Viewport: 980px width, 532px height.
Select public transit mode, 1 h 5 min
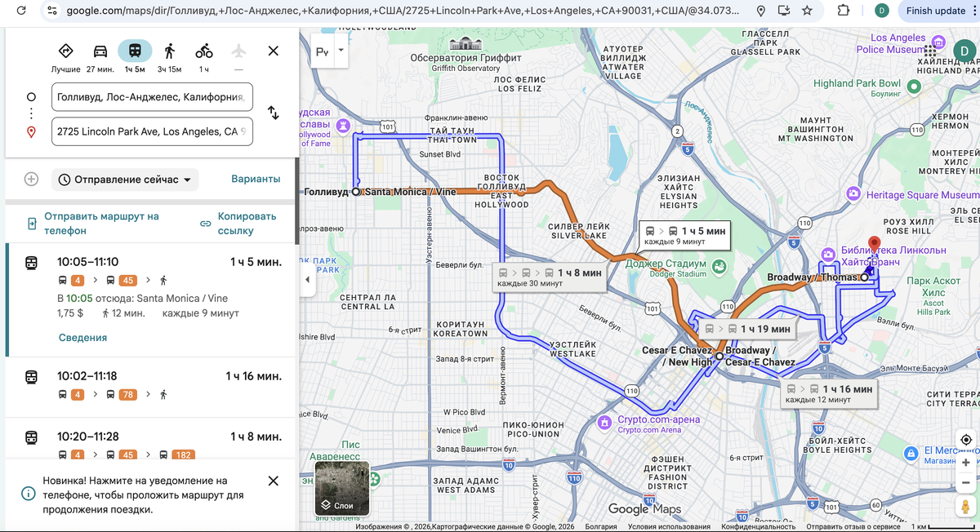tap(135, 51)
